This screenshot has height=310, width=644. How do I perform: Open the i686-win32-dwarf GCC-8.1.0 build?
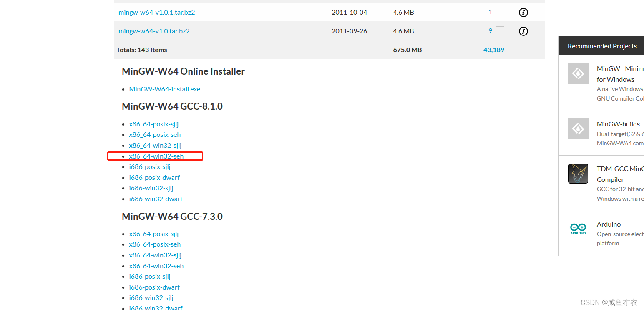tap(156, 199)
